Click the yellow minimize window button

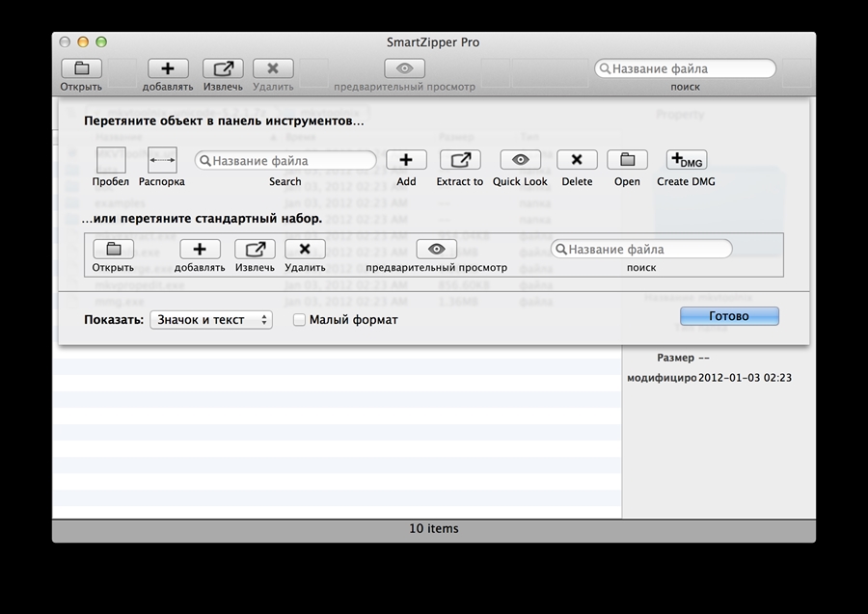click(83, 42)
